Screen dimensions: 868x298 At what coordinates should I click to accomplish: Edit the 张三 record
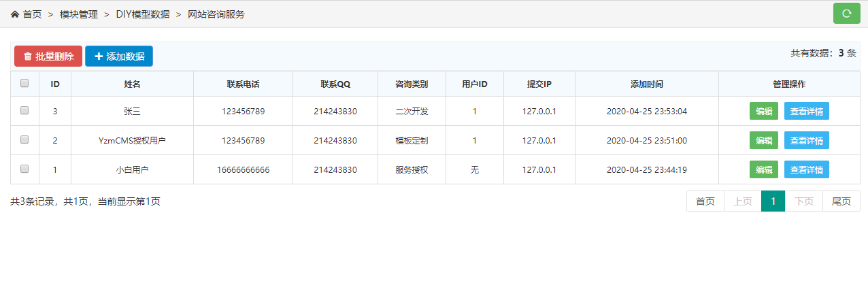[x=763, y=111]
